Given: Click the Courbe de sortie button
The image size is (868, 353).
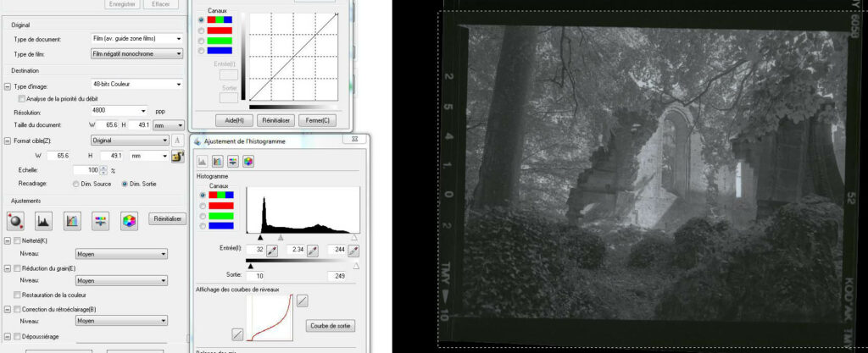Looking at the screenshot, I should [x=331, y=326].
